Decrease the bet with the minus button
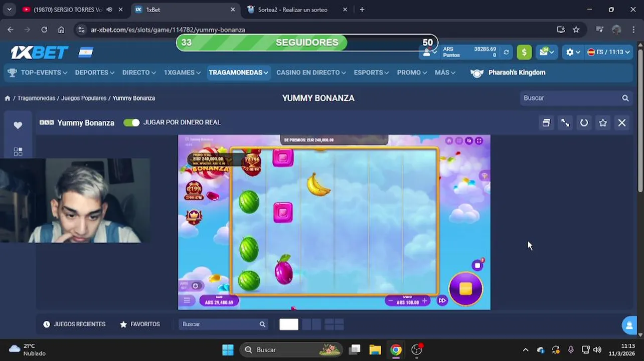The height and width of the screenshot is (361, 644). [390, 301]
